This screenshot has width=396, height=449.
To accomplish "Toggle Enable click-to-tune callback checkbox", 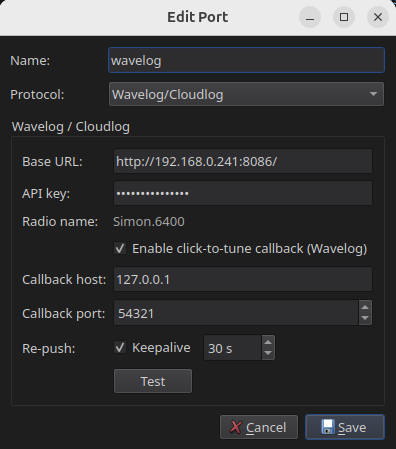I will 120,248.
